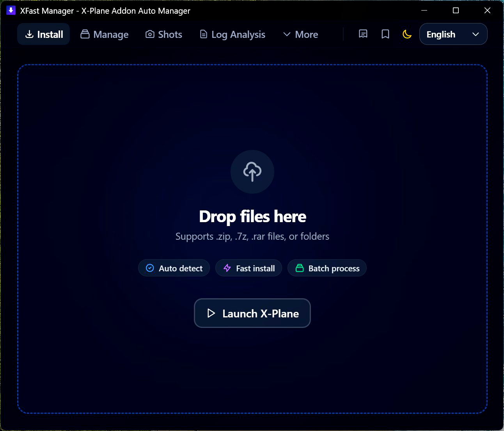504x431 pixels.
Task: Open the Shots tab
Action: (163, 34)
